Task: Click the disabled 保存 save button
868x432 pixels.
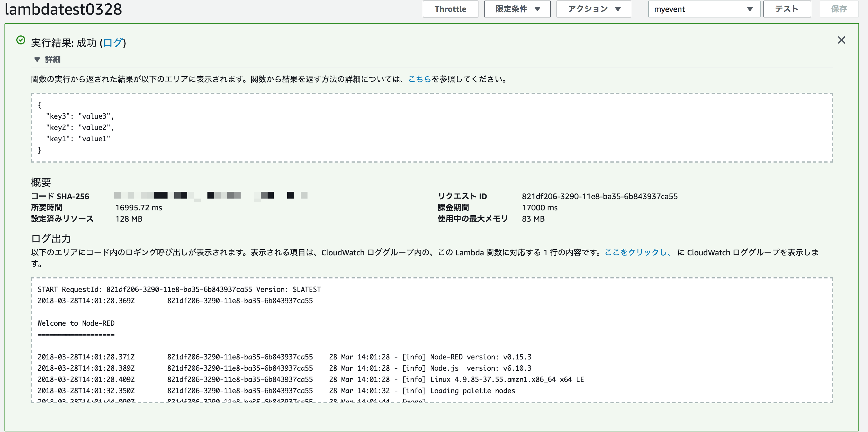Action: pos(838,9)
